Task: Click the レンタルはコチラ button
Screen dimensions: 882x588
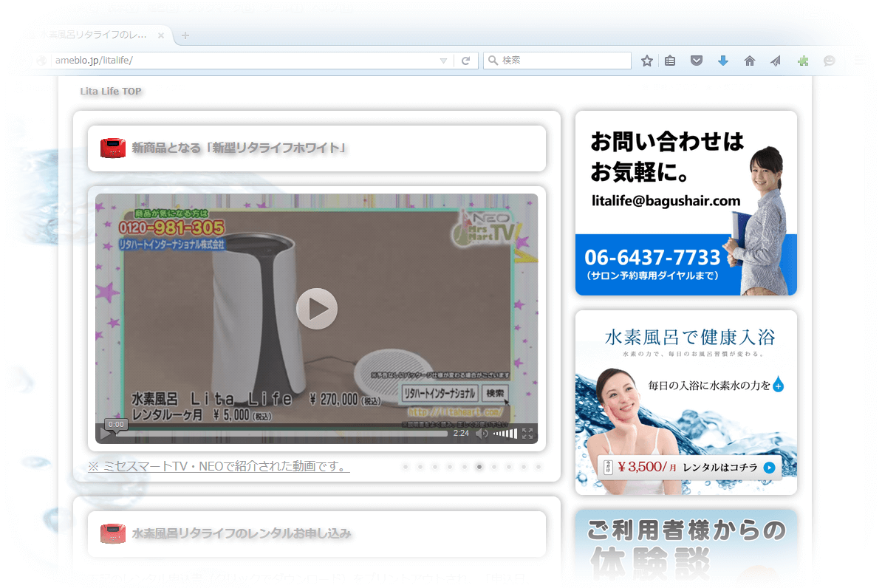Action: coord(690,468)
